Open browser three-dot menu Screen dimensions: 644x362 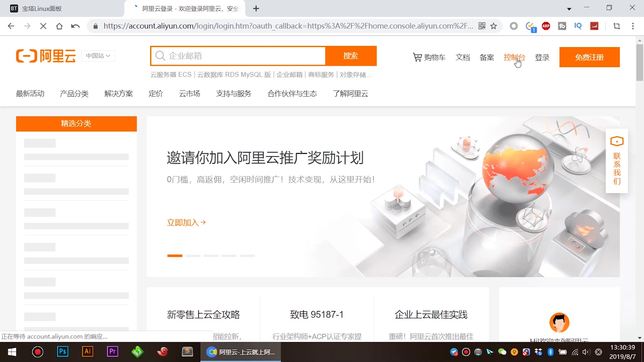(633, 26)
